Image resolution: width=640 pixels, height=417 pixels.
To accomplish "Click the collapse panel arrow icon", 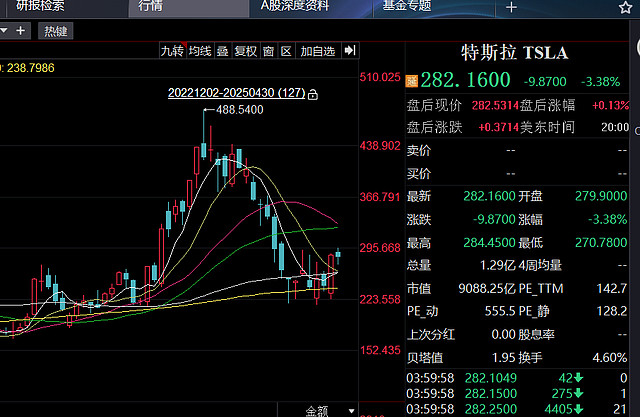I will pos(350,51).
